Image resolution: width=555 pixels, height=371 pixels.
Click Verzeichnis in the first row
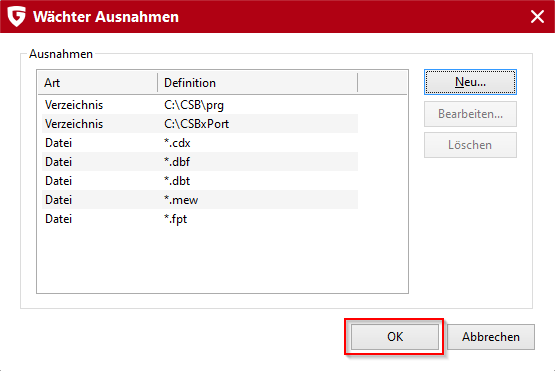pyautogui.click(x=74, y=105)
